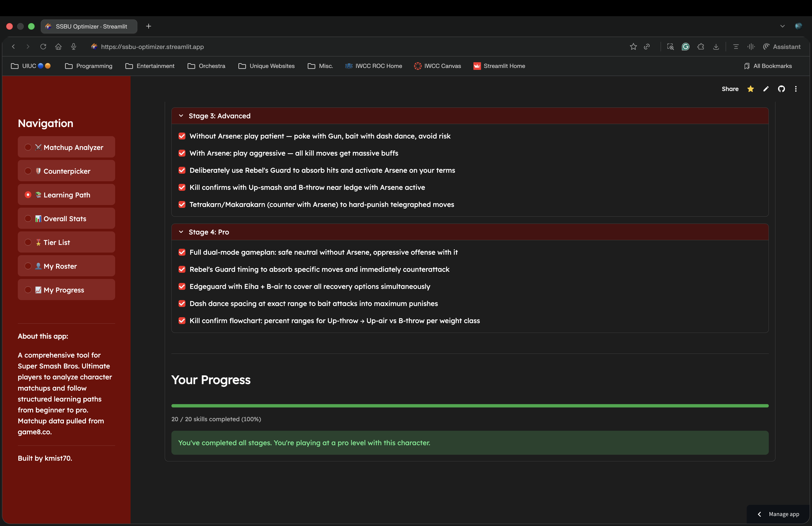Open All Bookmarks

[x=768, y=66]
